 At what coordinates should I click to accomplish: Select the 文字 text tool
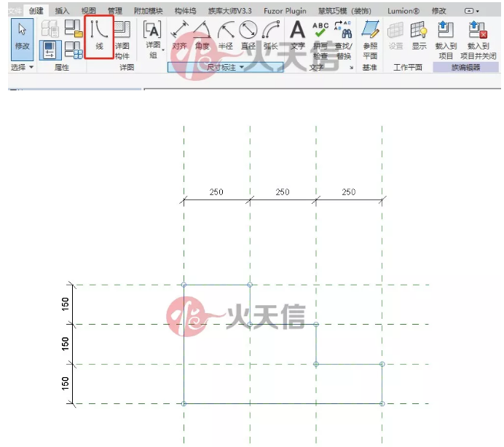pyautogui.click(x=297, y=36)
